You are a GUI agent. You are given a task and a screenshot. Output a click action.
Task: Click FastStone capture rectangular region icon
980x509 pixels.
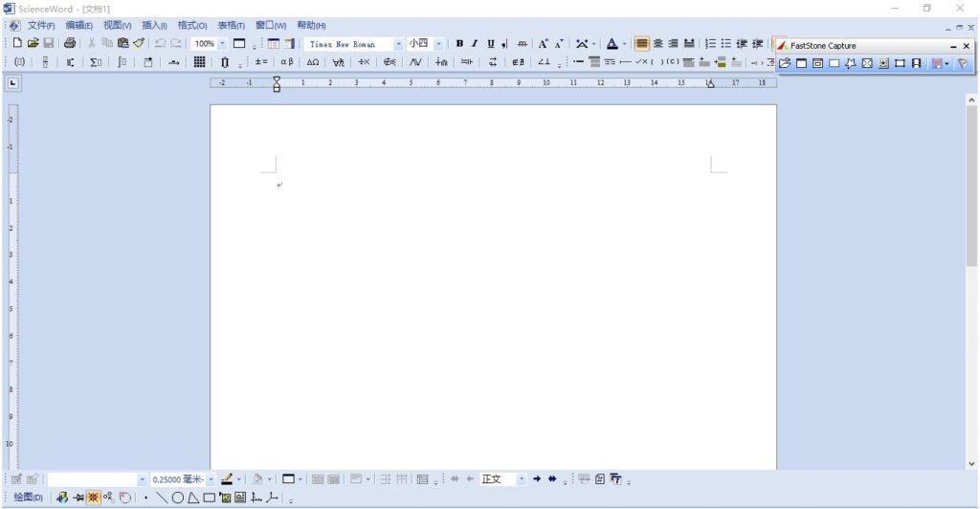[834, 63]
